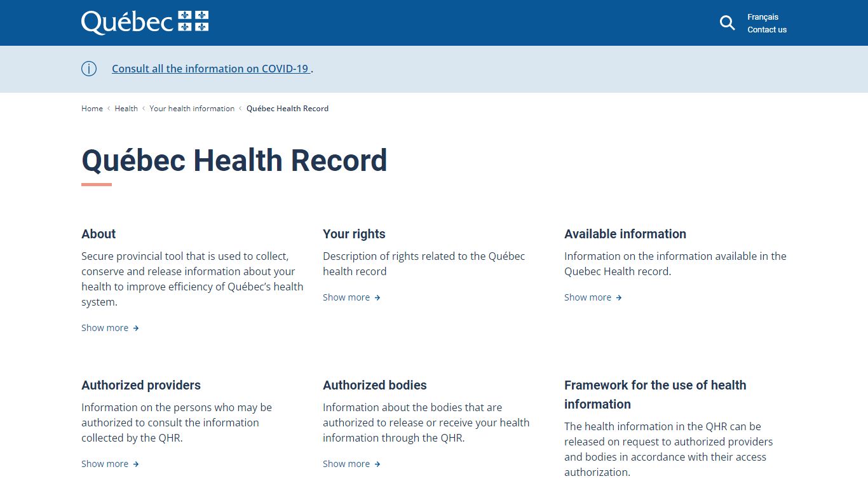Click the Your rights description text
Viewport: 868px width, 488px height.
point(424,264)
